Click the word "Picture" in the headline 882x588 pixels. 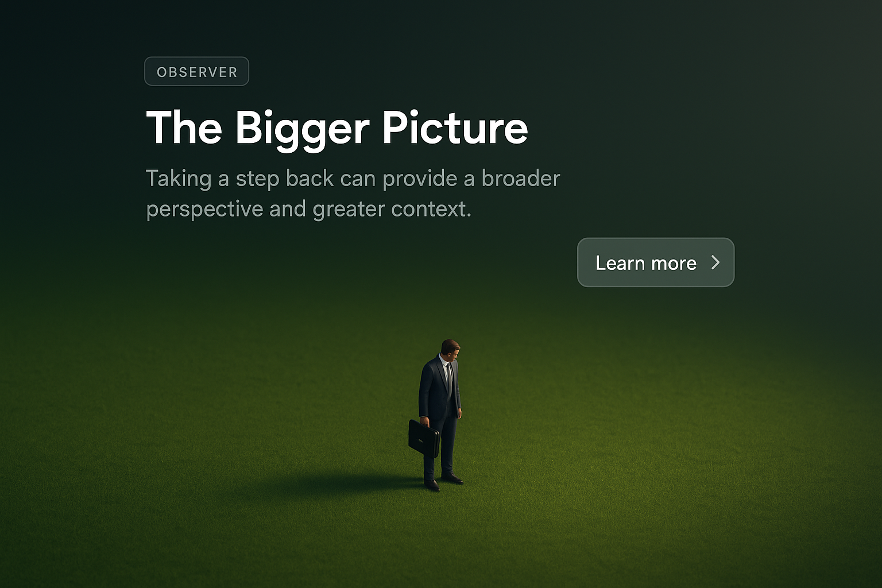(x=455, y=127)
